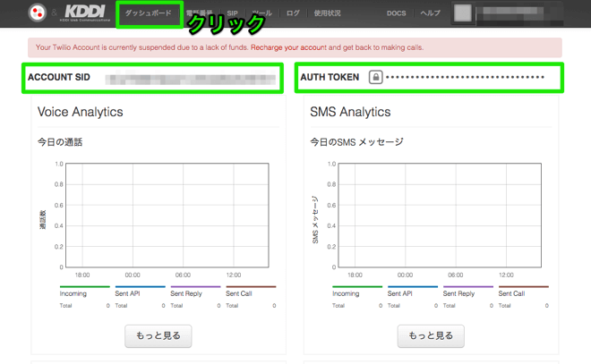This screenshot has height=364, width=591.
Task: Click the user avatar in the header
Action: tap(462, 13)
